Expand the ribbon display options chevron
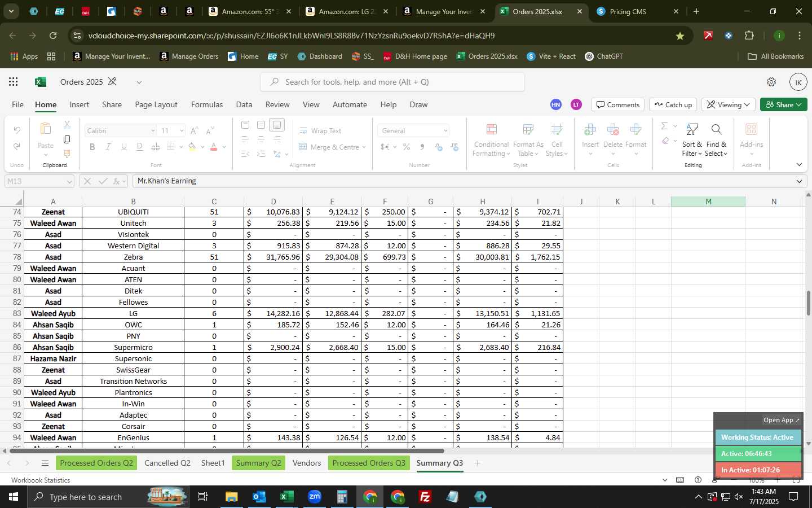Image resolution: width=812 pixels, height=508 pixels. [x=799, y=165]
